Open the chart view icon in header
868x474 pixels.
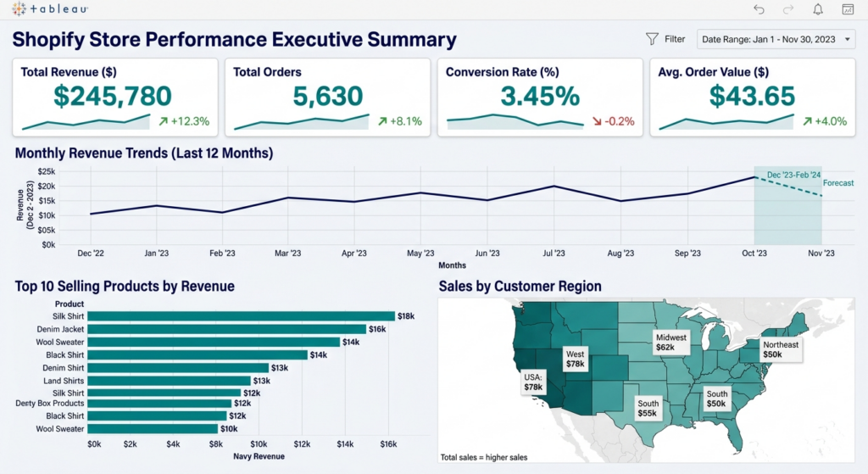848,9
